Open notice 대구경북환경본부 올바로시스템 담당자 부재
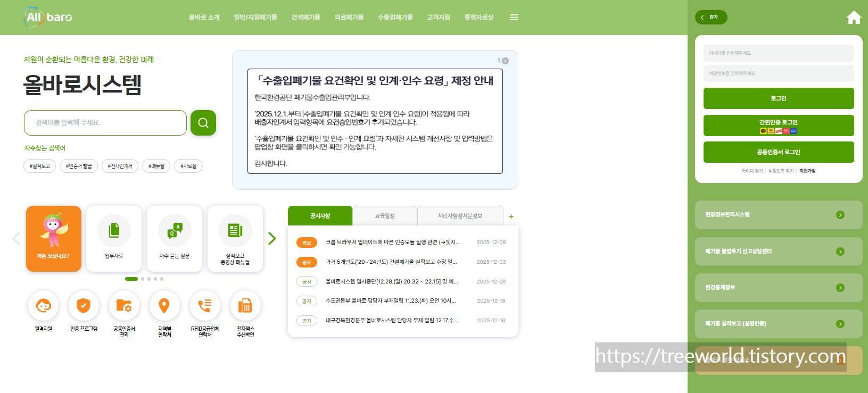 pyautogui.click(x=393, y=321)
